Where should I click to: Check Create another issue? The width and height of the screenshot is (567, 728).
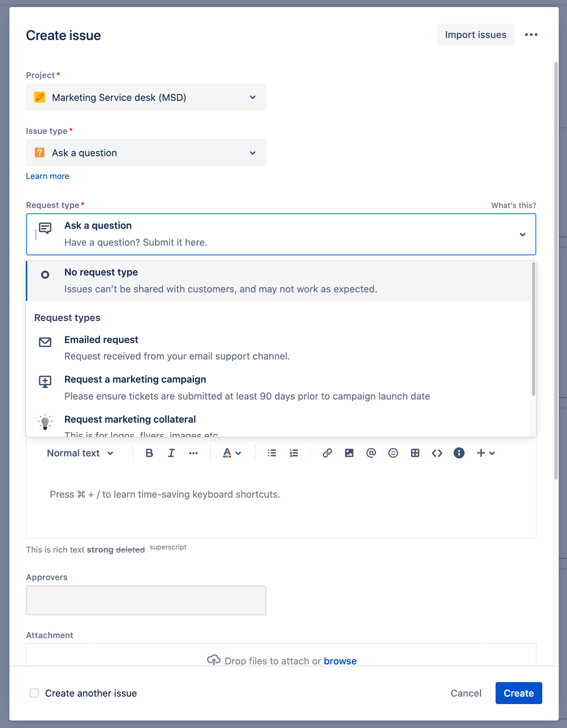click(x=35, y=693)
